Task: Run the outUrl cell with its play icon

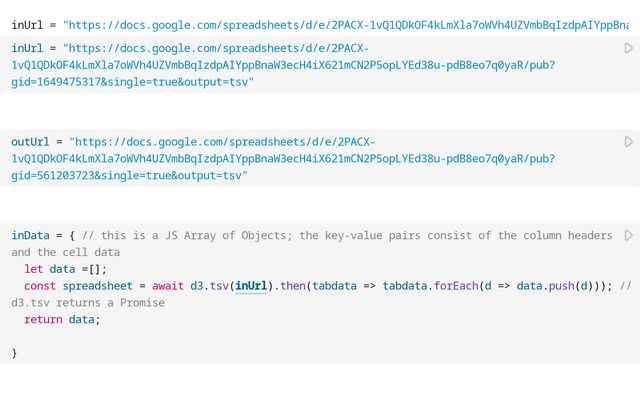Action: [628, 142]
